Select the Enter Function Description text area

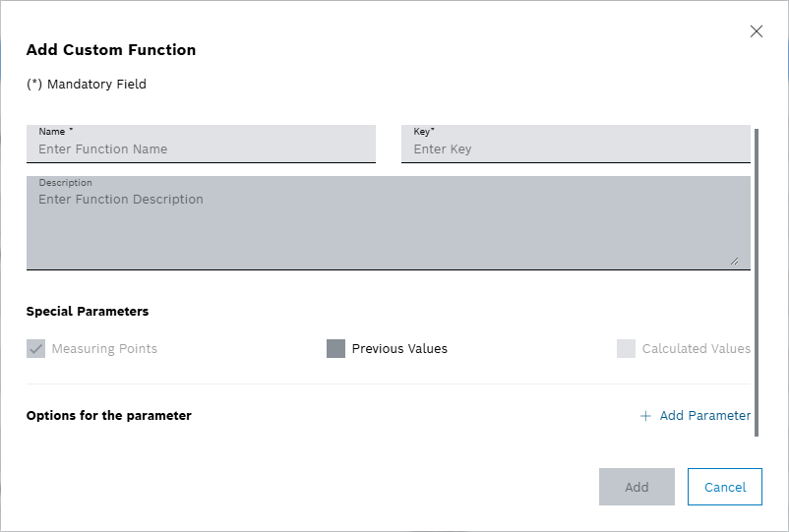point(388,224)
